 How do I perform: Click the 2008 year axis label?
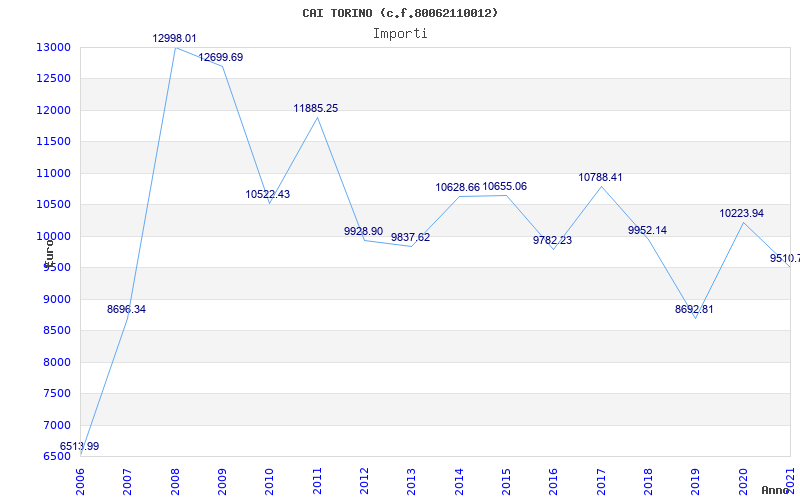pos(175,481)
